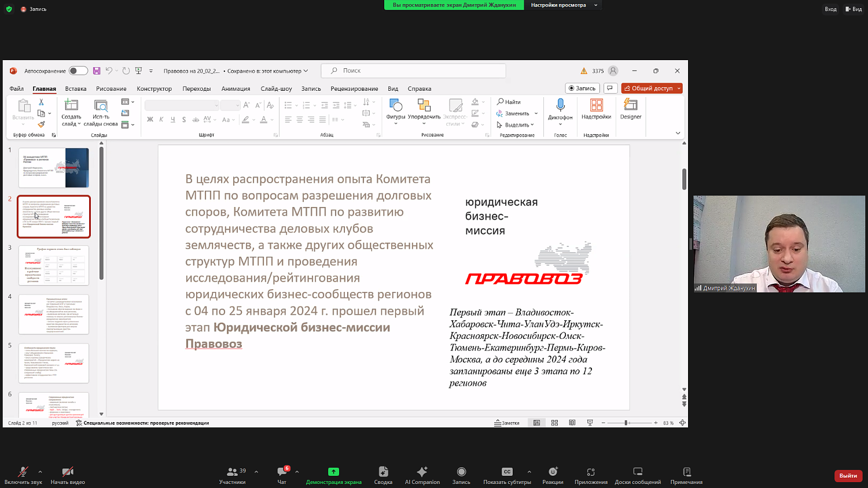Toggle the Автосохранение switch
This screenshot has height=488, width=868.
pyautogui.click(x=78, y=71)
